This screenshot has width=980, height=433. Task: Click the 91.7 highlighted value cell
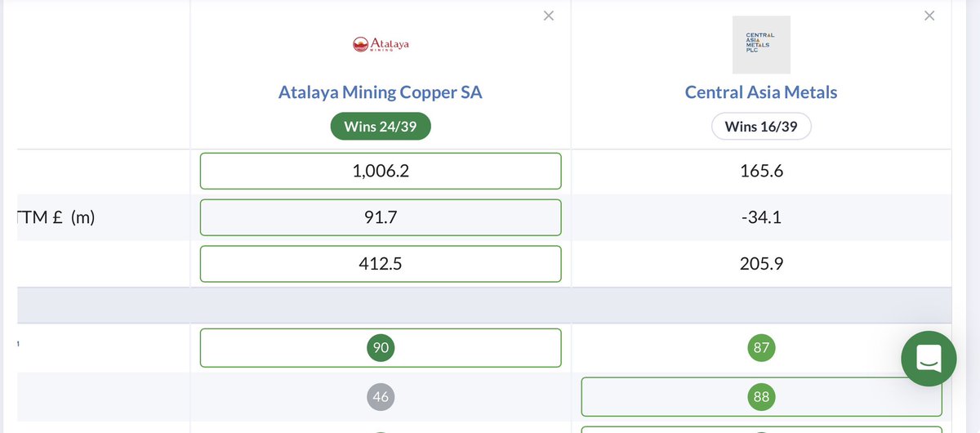(381, 217)
